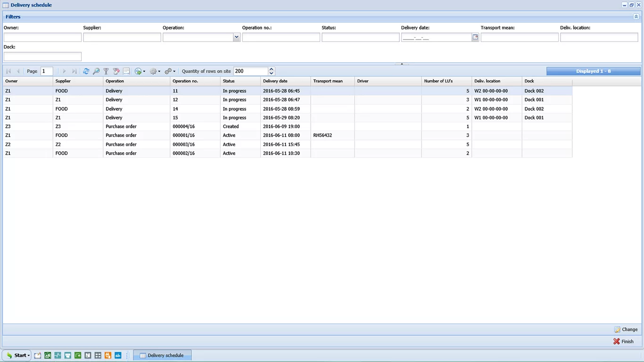Click the Change button
This screenshot has width=644, height=362.
click(x=626, y=329)
